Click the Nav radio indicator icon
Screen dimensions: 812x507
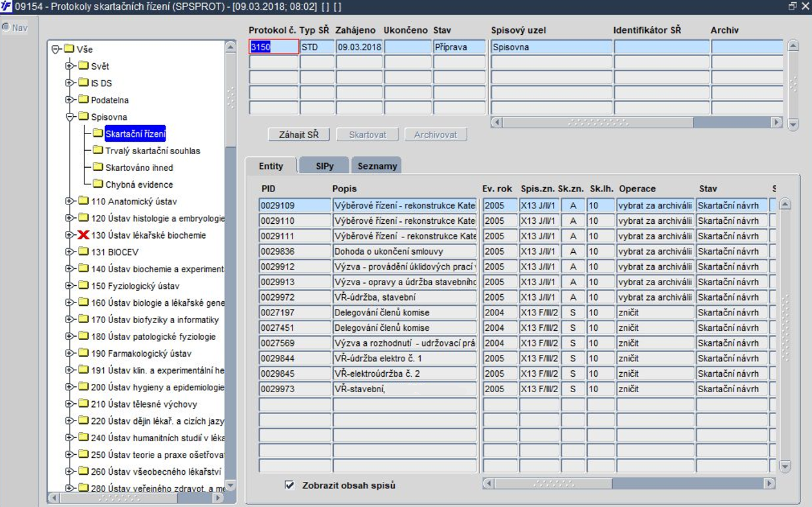point(6,28)
